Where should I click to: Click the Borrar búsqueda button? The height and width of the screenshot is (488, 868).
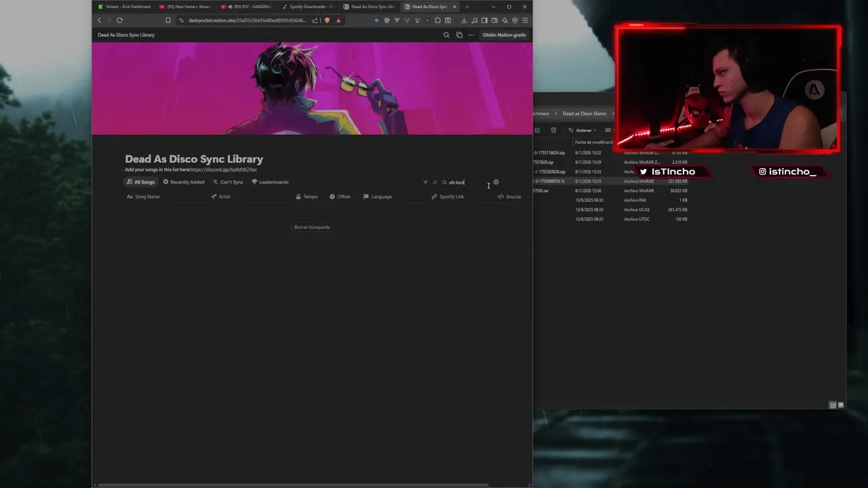tap(312, 227)
